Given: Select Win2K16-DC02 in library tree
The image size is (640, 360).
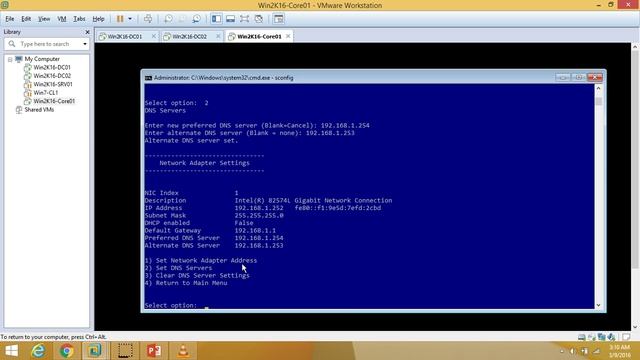Looking at the screenshot, I should coord(52,76).
